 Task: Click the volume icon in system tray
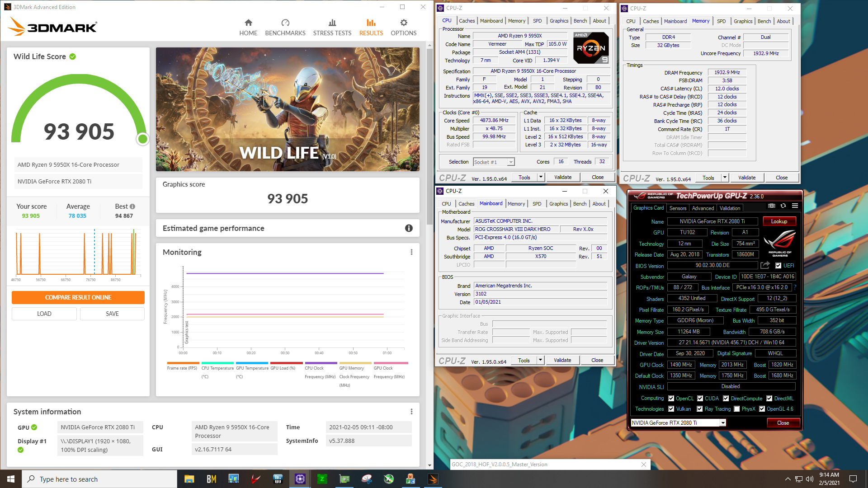(x=809, y=479)
